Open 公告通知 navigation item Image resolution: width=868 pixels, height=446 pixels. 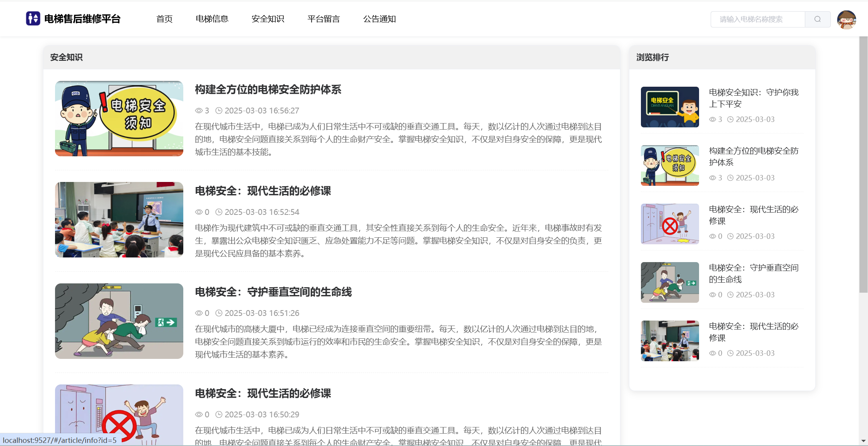379,19
